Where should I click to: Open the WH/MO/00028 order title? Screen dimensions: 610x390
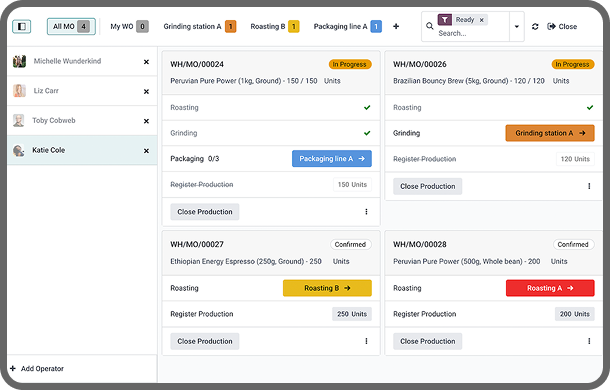coord(420,244)
